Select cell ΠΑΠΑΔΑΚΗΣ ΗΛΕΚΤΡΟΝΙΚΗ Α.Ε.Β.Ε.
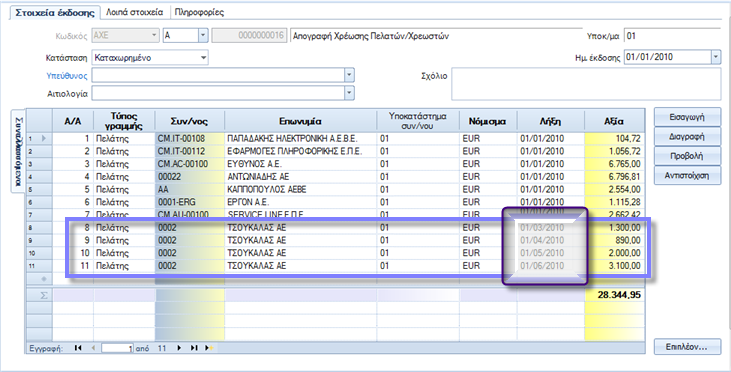The image size is (731, 372). click(x=300, y=138)
